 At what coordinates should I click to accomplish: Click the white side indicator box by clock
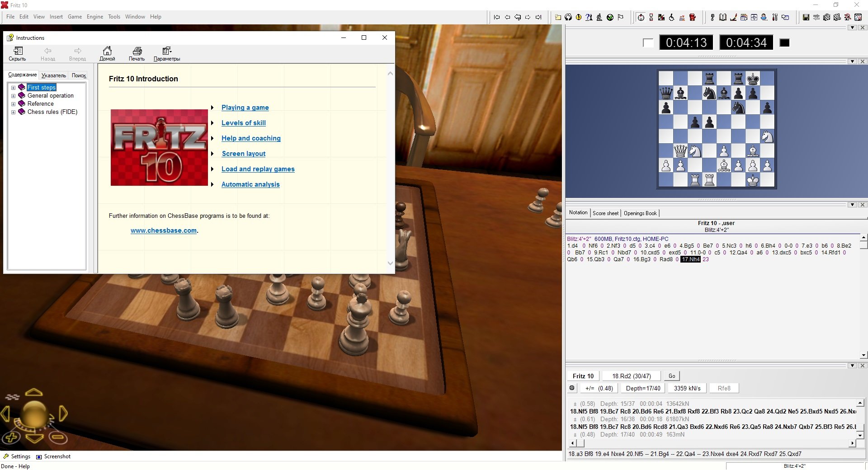(648, 43)
